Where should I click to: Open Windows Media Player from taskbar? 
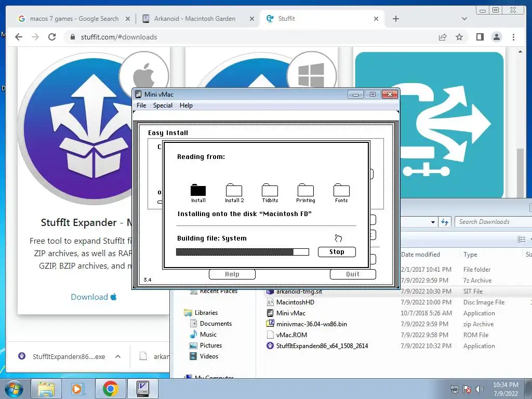pos(78,389)
